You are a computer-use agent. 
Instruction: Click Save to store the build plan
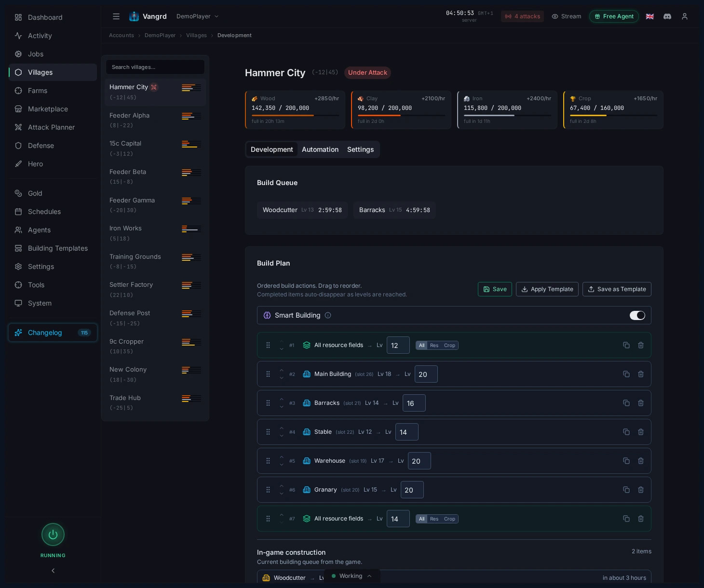[495, 289]
